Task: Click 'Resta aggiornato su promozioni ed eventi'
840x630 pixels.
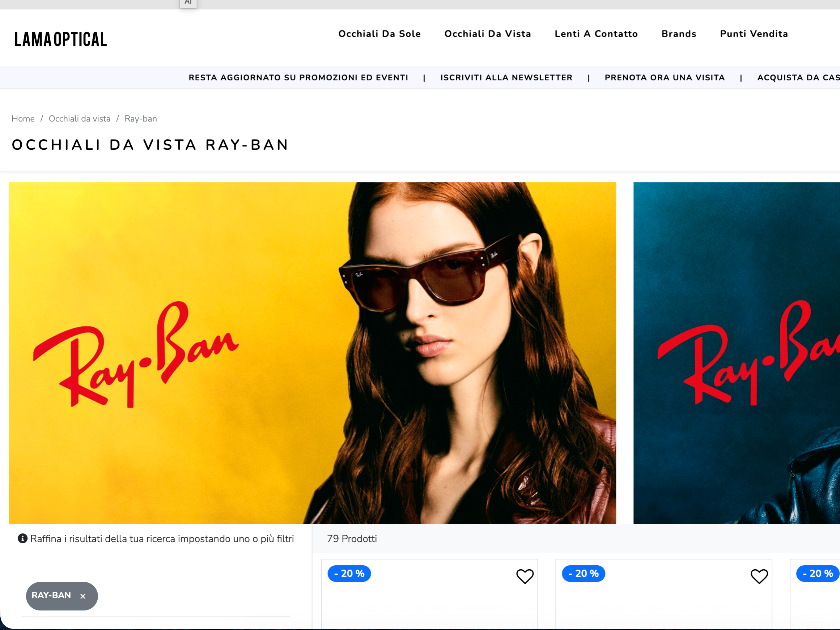Action: click(298, 78)
